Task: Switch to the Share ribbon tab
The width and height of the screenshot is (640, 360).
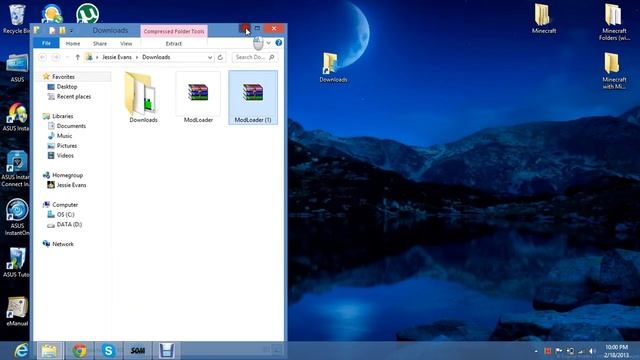Action: (x=100, y=43)
